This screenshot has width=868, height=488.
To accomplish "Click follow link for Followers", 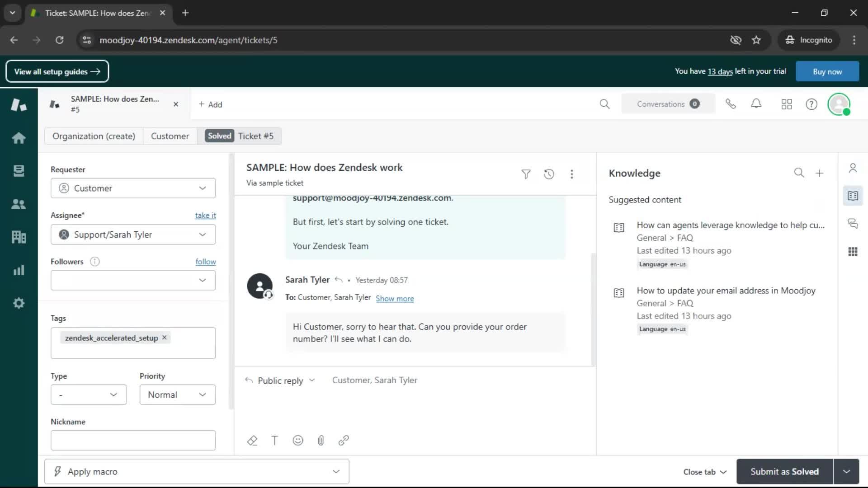I will (x=205, y=262).
